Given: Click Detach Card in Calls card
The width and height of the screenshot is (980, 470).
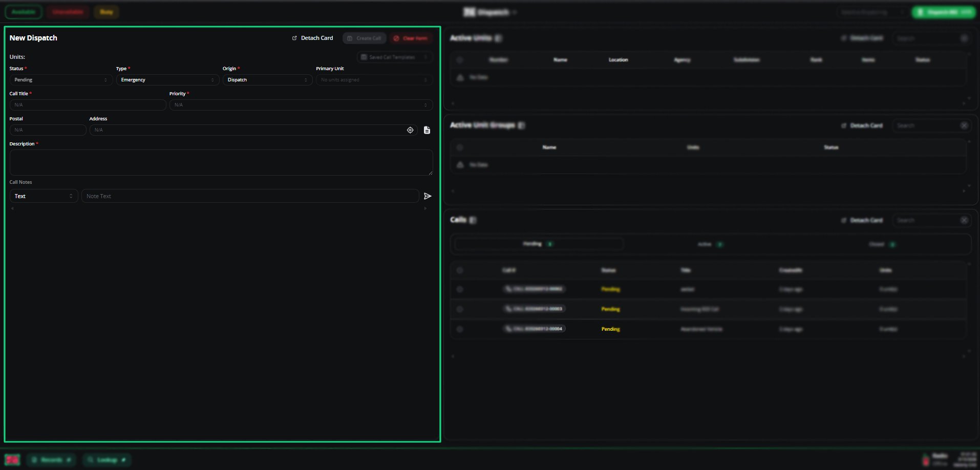Looking at the screenshot, I should [862, 220].
